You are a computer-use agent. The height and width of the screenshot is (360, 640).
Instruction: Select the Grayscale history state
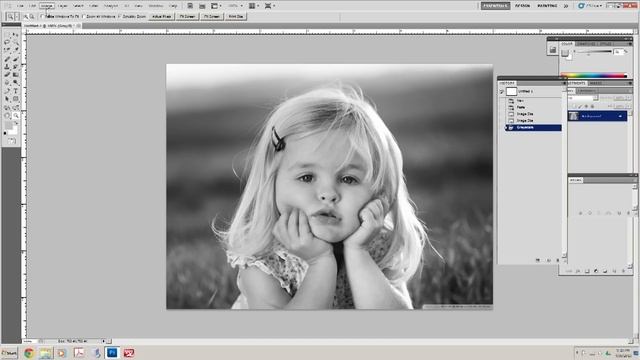tap(533, 128)
